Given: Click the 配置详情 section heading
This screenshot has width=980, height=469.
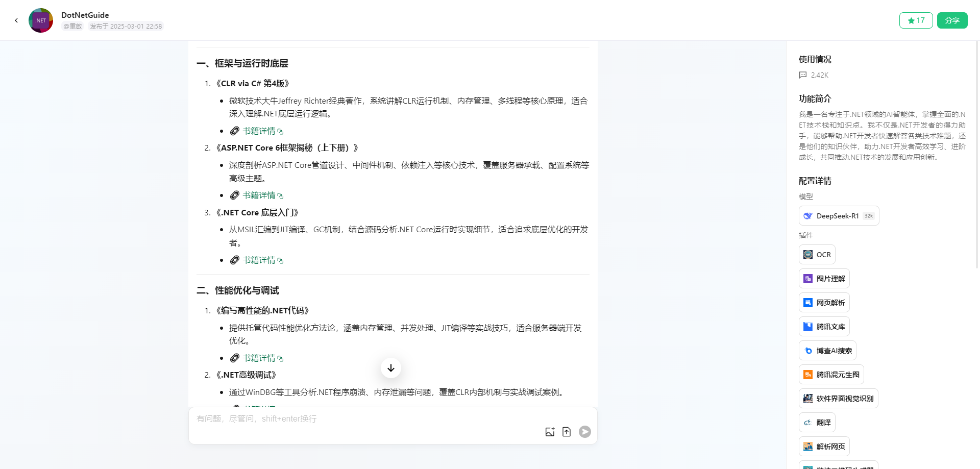Looking at the screenshot, I should point(815,181).
